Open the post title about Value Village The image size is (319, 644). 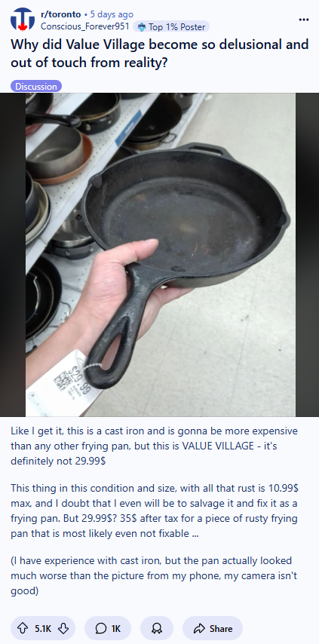coord(159,54)
